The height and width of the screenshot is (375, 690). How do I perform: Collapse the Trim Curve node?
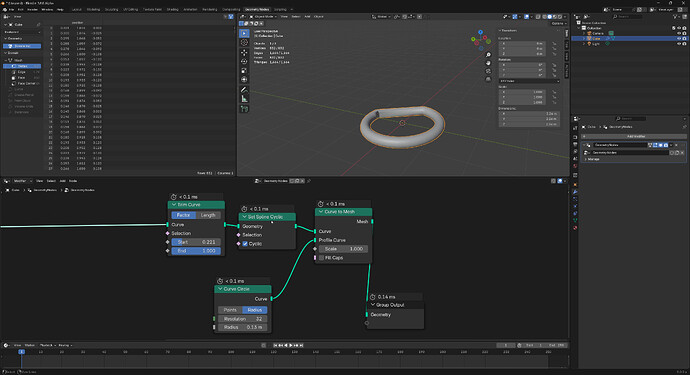pyautogui.click(x=174, y=205)
